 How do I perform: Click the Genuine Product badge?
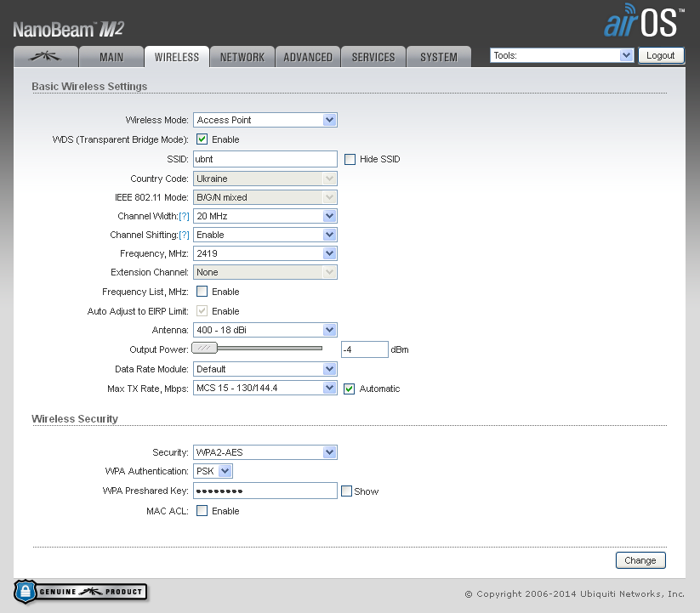tap(81, 592)
